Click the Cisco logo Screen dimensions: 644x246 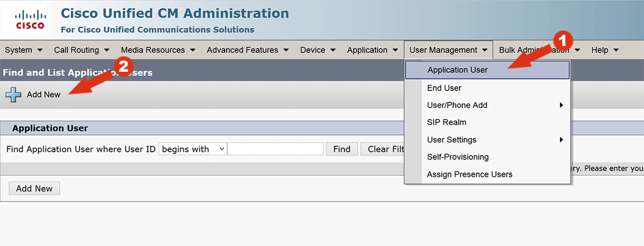coord(30,20)
